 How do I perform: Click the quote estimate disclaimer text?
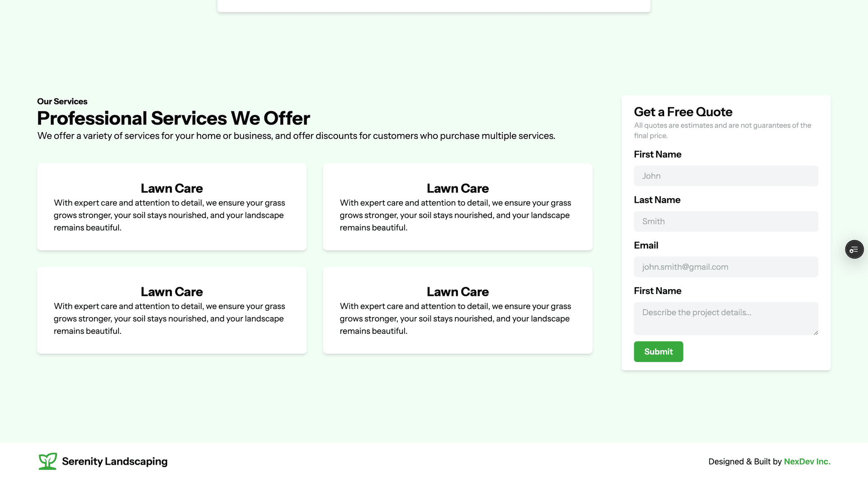[x=722, y=130]
